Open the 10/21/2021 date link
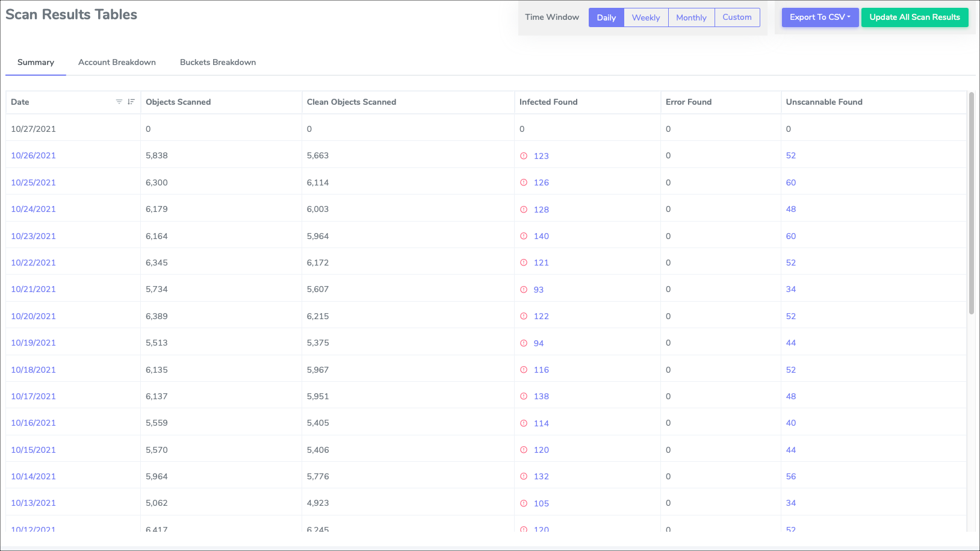 (33, 289)
